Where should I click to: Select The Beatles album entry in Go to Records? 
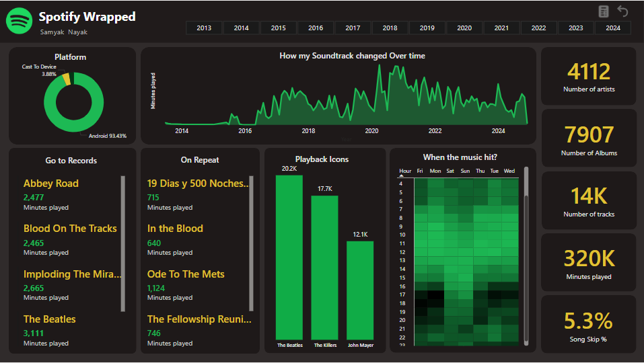[x=50, y=319]
